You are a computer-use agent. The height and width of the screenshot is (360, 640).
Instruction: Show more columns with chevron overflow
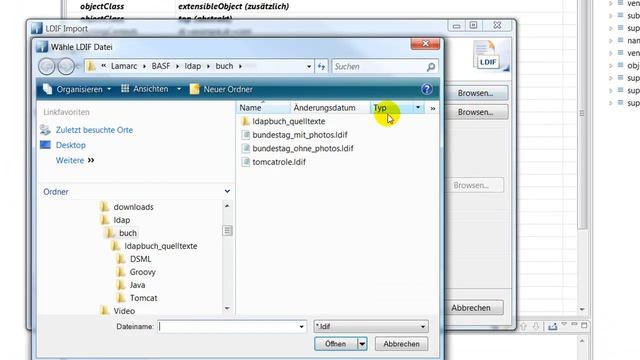[x=433, y=108]
